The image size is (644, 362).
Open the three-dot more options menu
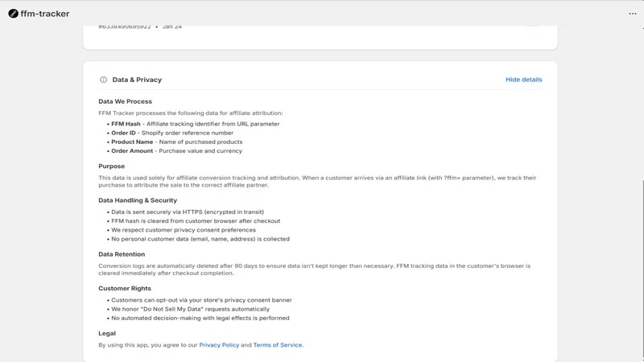click(x=633, y=14)
